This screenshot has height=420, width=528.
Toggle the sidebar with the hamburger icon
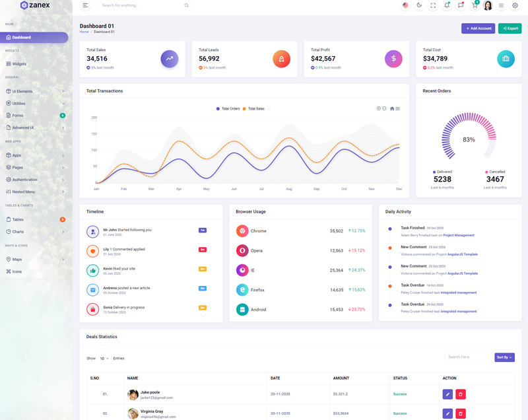click(85, 5)
